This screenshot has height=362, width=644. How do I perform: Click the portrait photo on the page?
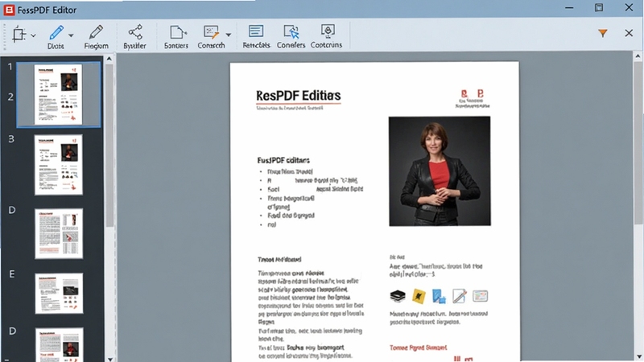point(440,171)
